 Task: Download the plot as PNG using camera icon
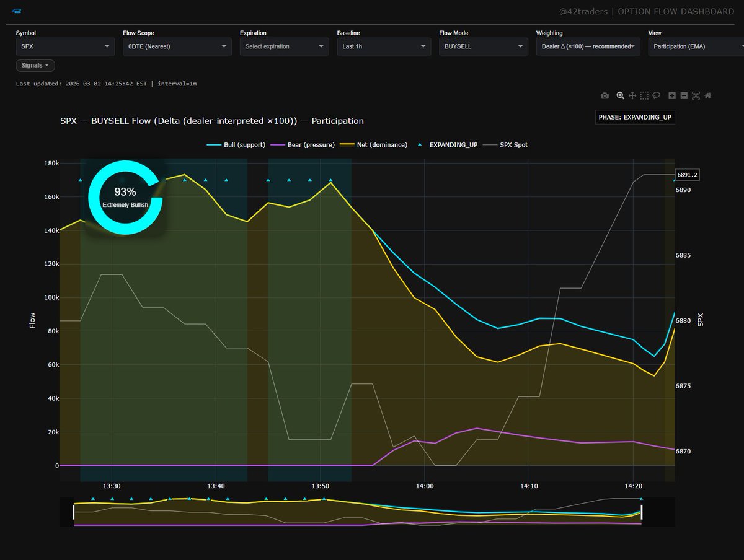click(x=604, y=95)
